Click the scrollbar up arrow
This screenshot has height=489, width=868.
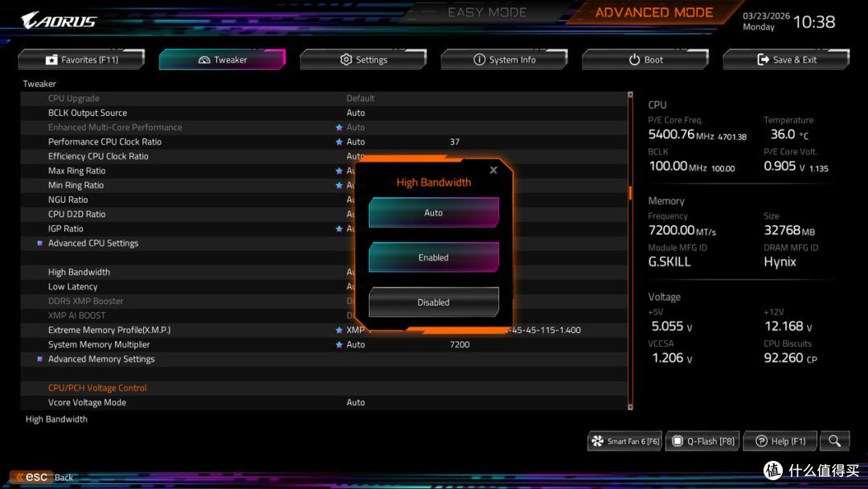click(630, 95)
